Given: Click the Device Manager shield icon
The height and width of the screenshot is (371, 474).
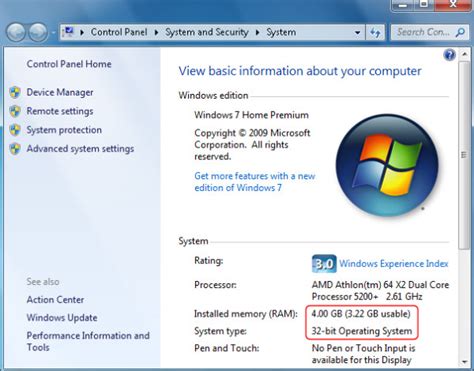Looking at the screenshot, I should coord(15,92).
